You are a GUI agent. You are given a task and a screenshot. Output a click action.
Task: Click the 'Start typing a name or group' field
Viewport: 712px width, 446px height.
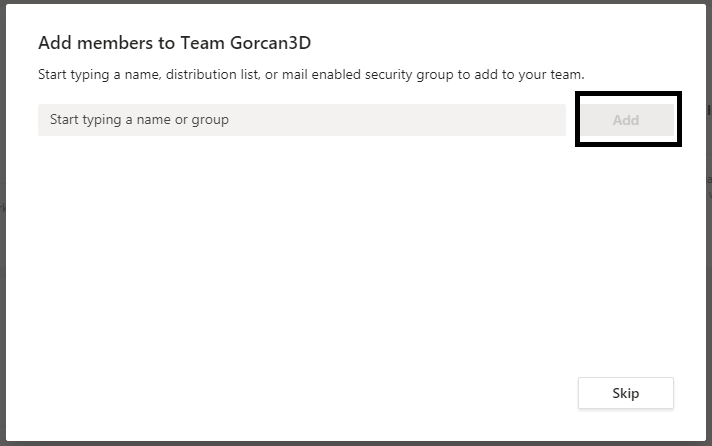(302, 120)
